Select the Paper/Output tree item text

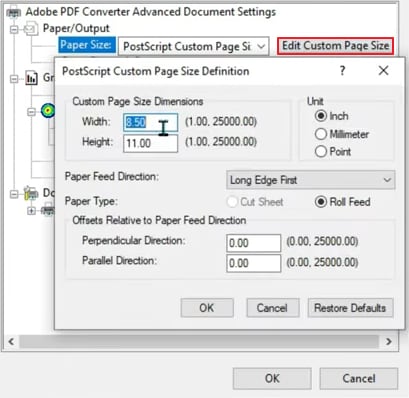pos(76,29)
